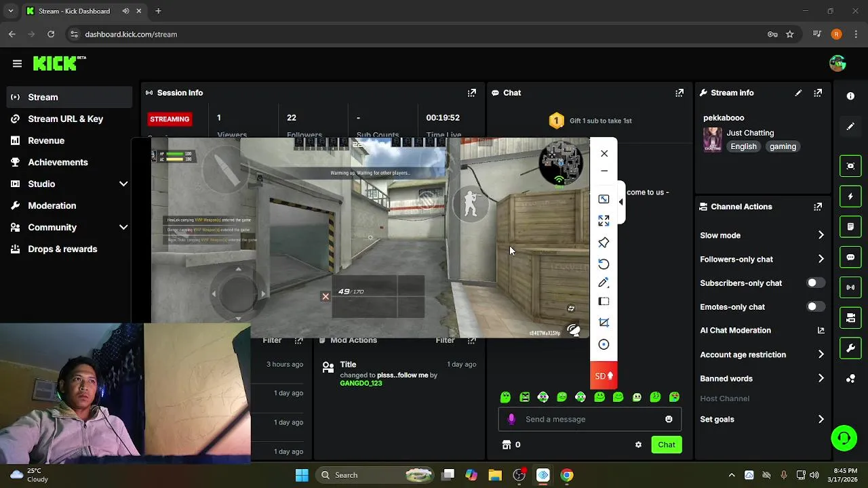Click the rotate icon on floating toolbar

point(604,264)
